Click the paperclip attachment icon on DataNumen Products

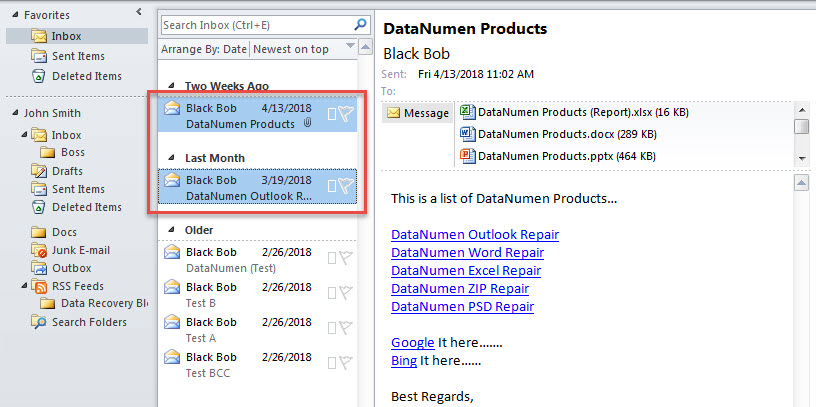[x=307, y=124]
